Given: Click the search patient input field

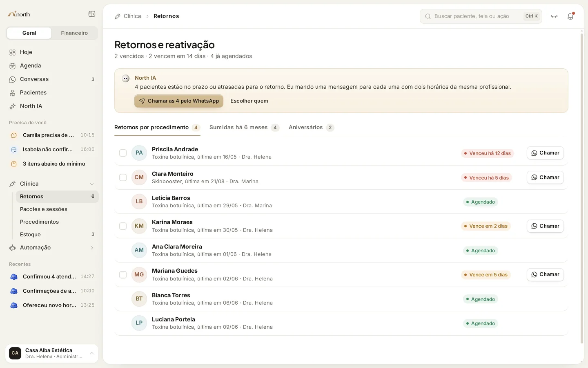Looking at the screenshot, I should click(x=481, y=16).
